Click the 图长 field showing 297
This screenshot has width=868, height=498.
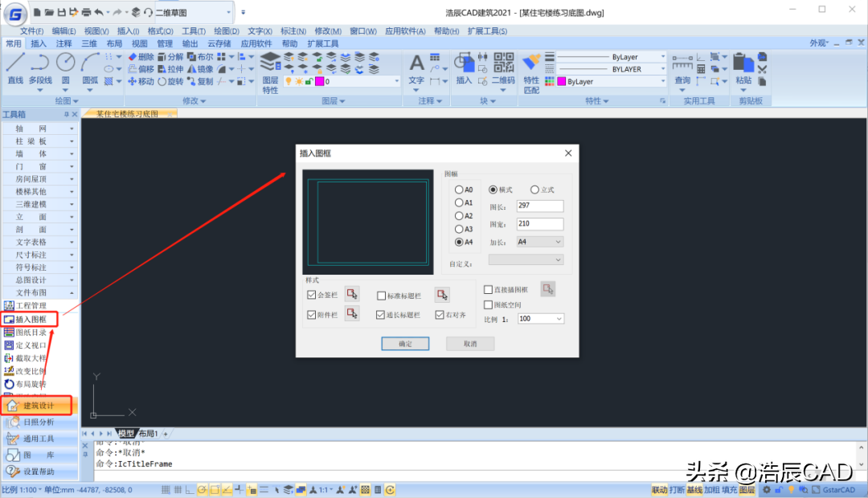click(540, 206)
